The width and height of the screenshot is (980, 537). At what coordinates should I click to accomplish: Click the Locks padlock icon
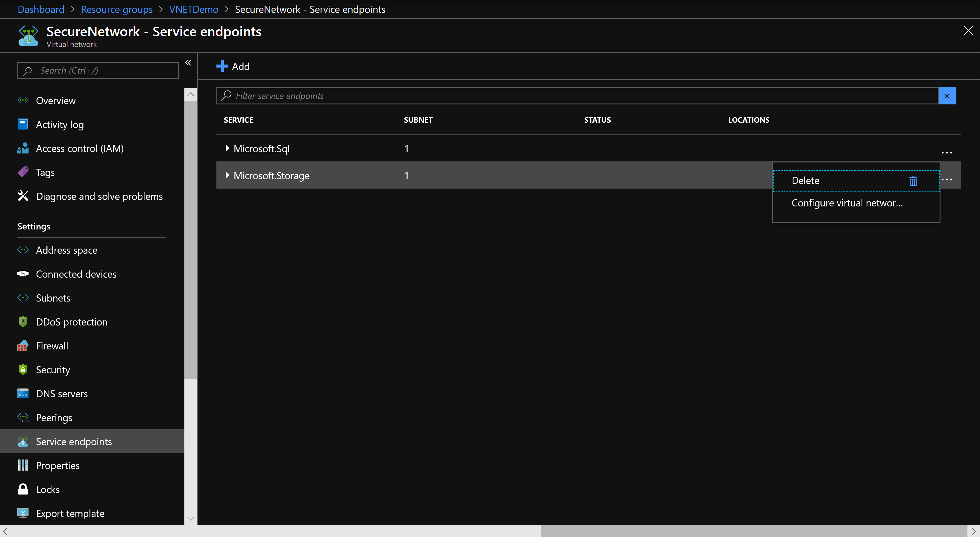pyautogui.click(x=23, y=489)
